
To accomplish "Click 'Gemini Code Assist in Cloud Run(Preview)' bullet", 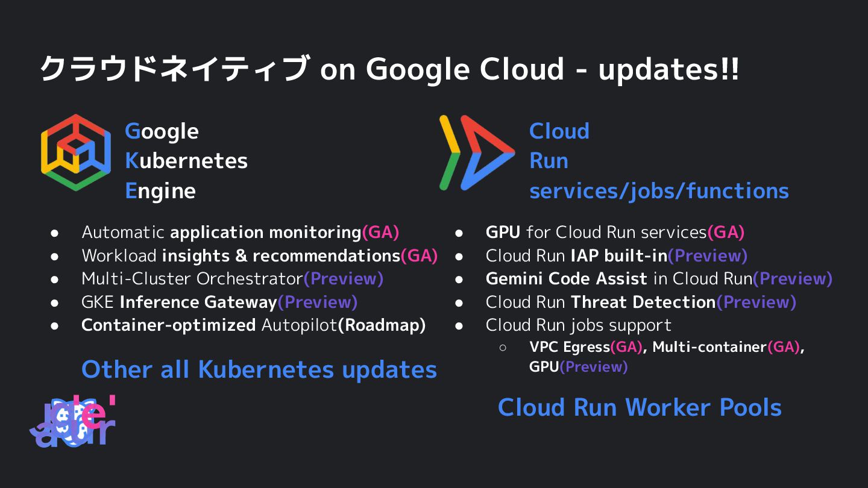I will pos(659,279).
